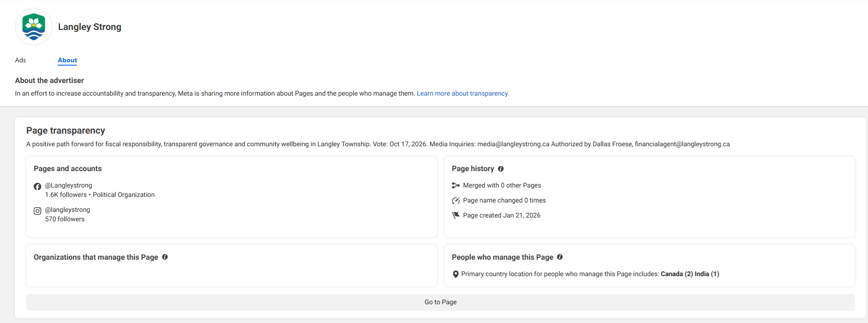This screenshot has width=868, height=323.
Task: Click 'Page created Jan 21, 2026' text
Action: tap(502, 215)
